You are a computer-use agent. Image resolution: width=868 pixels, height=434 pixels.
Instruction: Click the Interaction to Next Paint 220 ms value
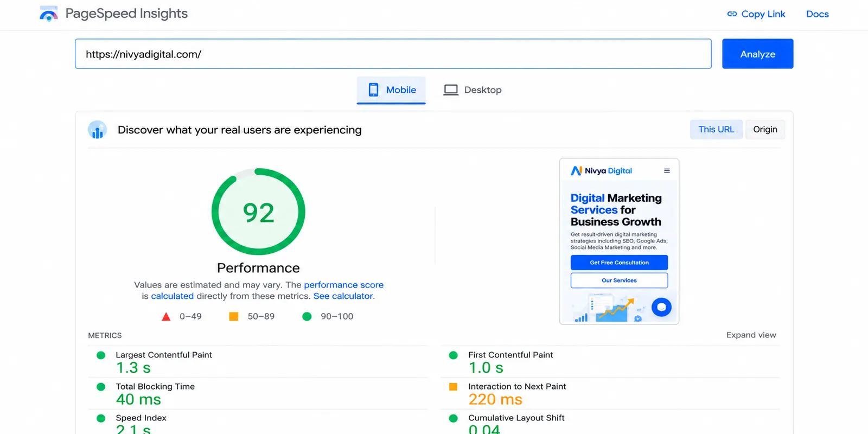(x=495, y=400)
